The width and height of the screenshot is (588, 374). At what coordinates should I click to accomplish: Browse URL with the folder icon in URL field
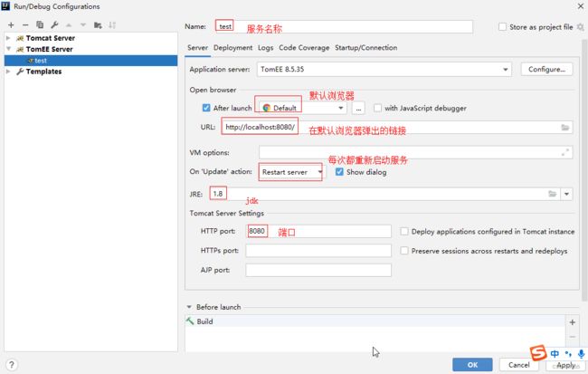click(x=565, y=128)
